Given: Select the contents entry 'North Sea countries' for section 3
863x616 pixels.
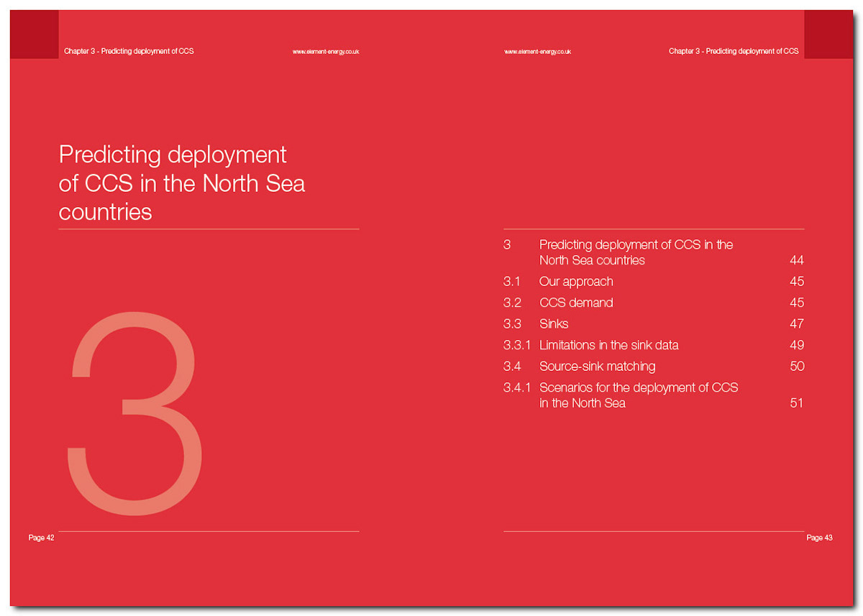Looking at the screenshot, I should point(592,260).
